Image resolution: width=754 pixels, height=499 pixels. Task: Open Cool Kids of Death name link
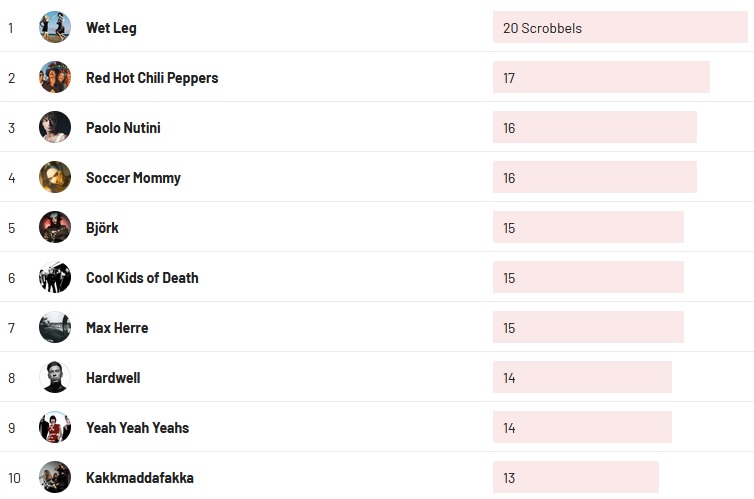coord(142,278)
